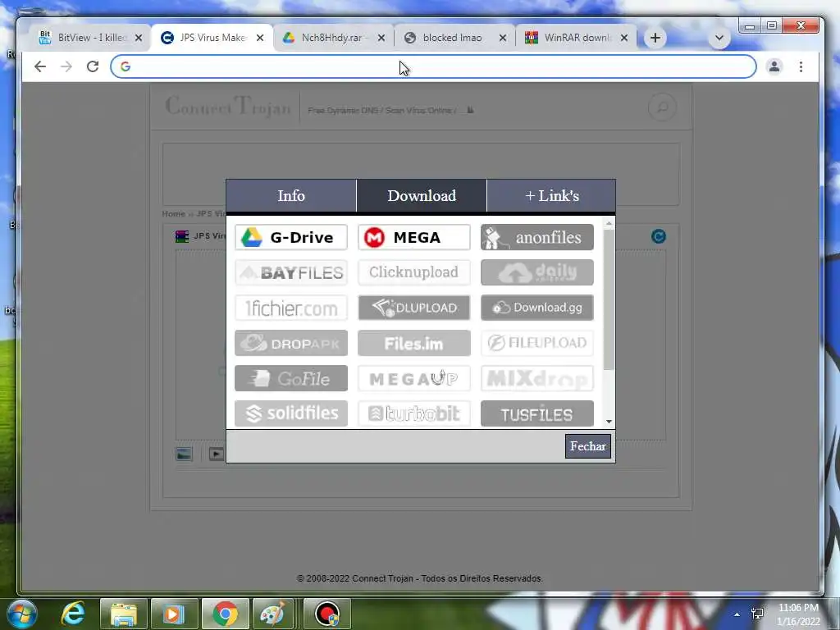Focus the Chrome address bar
Viewport: 840px width, 630px height.
pyautogui.click(x=433, y=66)
